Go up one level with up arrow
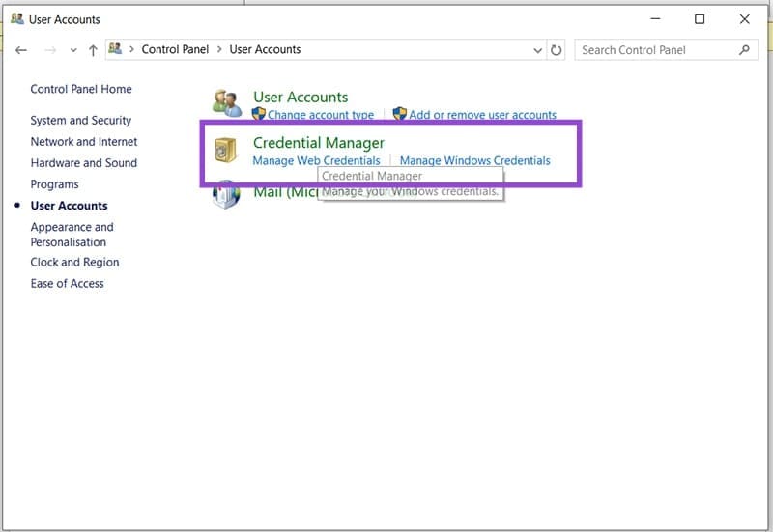The height and width of the screenshot is (532, 773). pyautogui.click(x=93, y=50)
